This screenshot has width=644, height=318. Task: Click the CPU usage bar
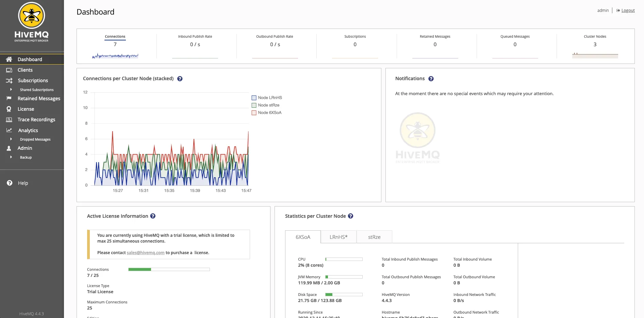[x=344, y=259]
